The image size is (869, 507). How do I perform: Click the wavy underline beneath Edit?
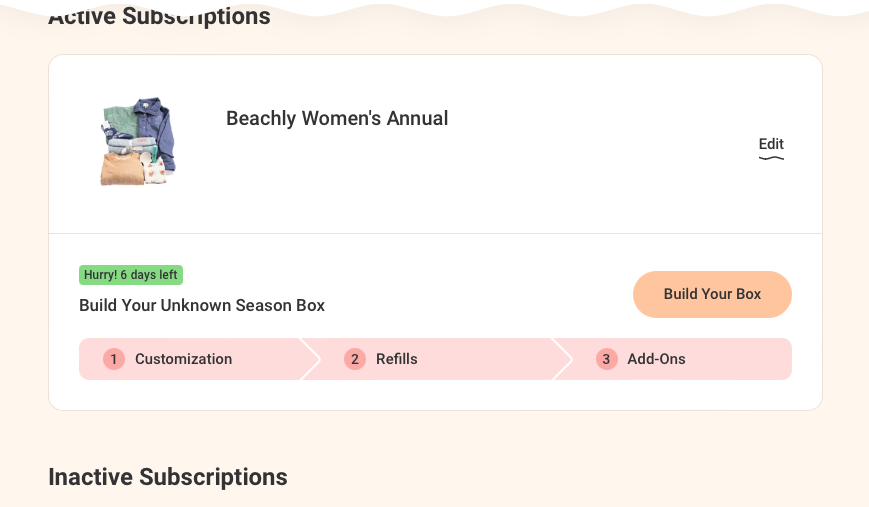click(771, 158)
